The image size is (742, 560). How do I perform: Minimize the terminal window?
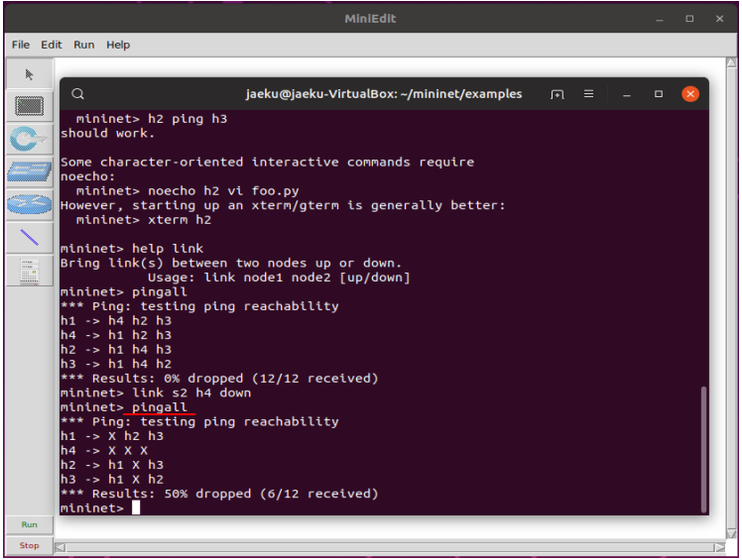pyautogui.click(x=627, y=94)
